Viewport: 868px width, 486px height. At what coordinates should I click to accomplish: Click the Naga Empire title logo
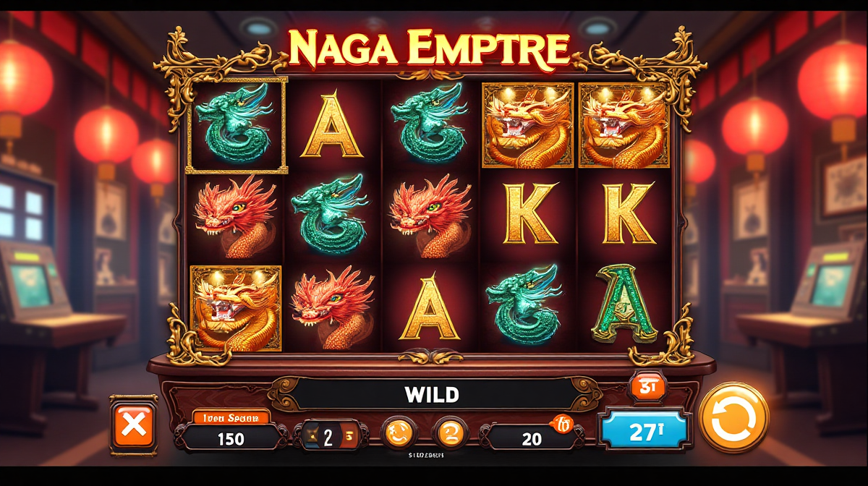(x=429, y=49)
